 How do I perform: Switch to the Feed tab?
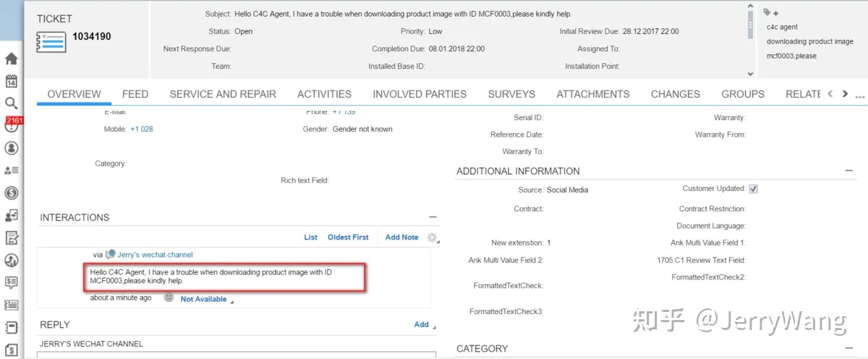point(135,94)
